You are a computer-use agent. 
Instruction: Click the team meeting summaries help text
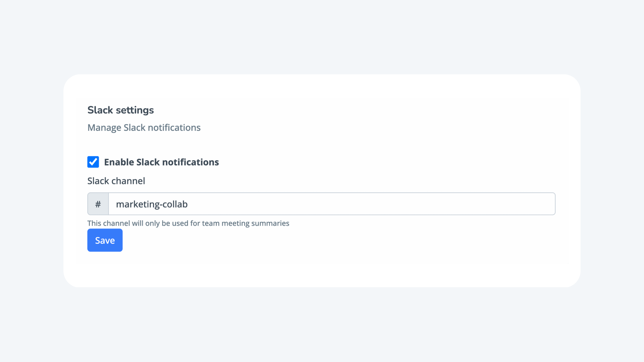point(188,223)
